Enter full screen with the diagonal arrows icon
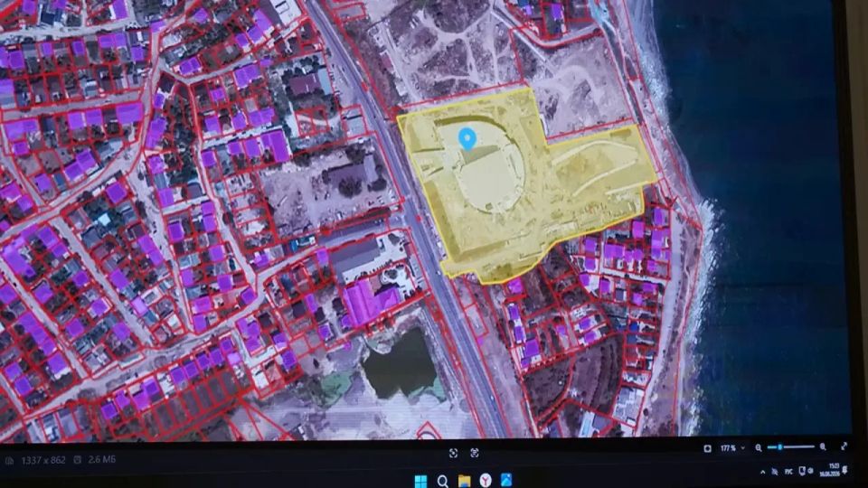This screenshot has width=868, height=488. coord(844,446)
